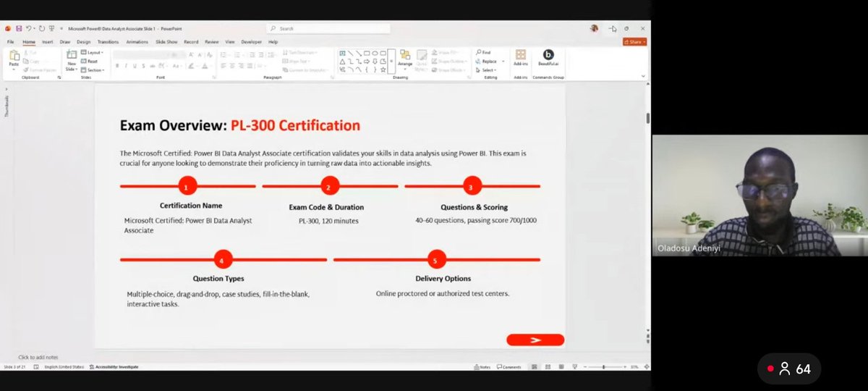
Task: Open the Review tab
Action: [x=211, y=42]
